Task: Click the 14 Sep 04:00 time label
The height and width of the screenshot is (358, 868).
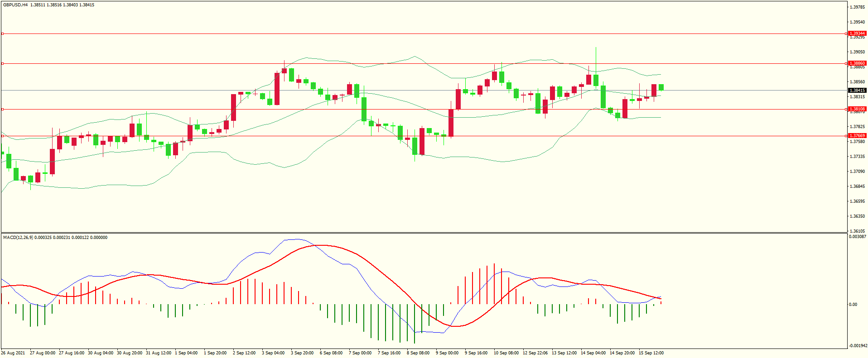Action: click(593, 353)
